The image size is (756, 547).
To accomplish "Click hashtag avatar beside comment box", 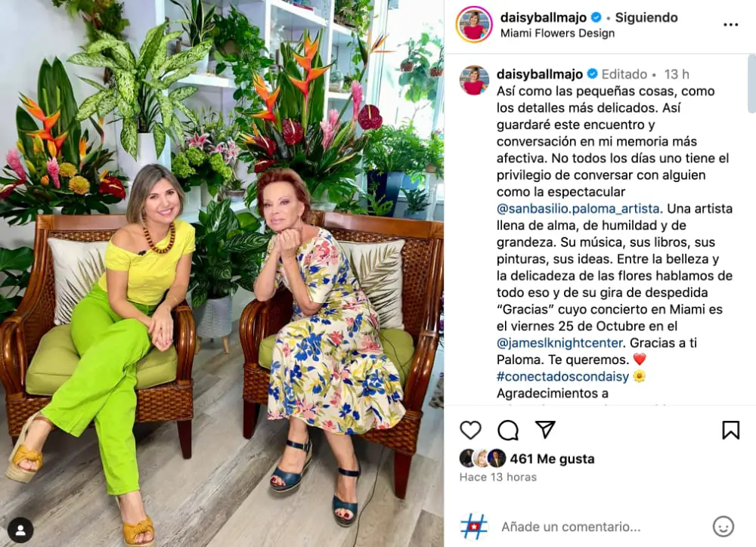I will click(x=474, y=527).
